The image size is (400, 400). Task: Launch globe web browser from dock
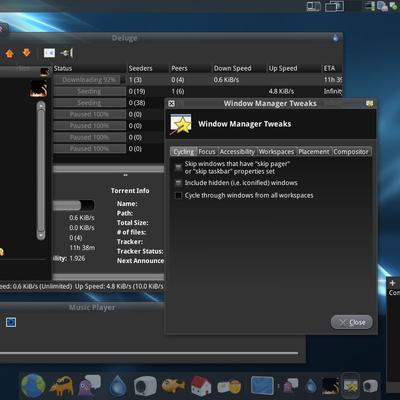[33, 386]
